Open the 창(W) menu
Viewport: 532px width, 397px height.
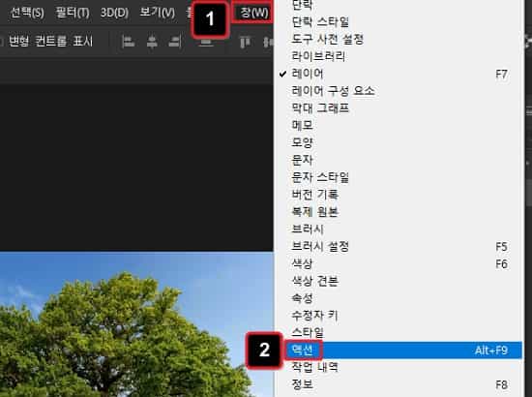(x=252, y=13)
